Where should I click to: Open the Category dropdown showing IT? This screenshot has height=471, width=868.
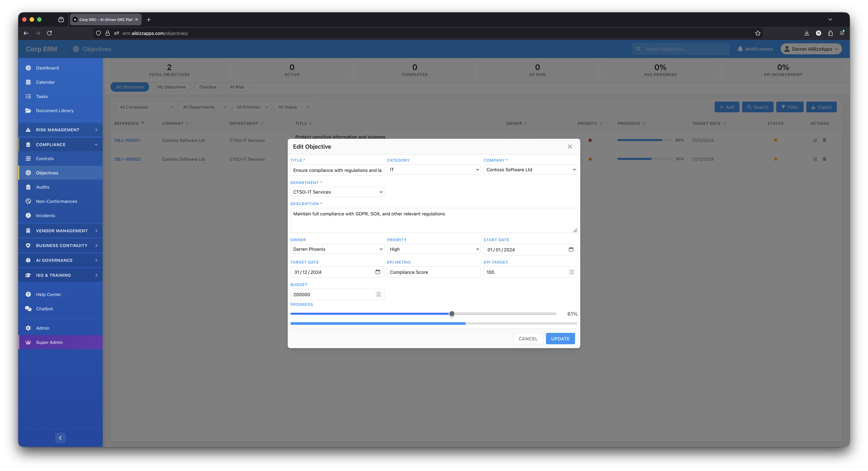433,170
